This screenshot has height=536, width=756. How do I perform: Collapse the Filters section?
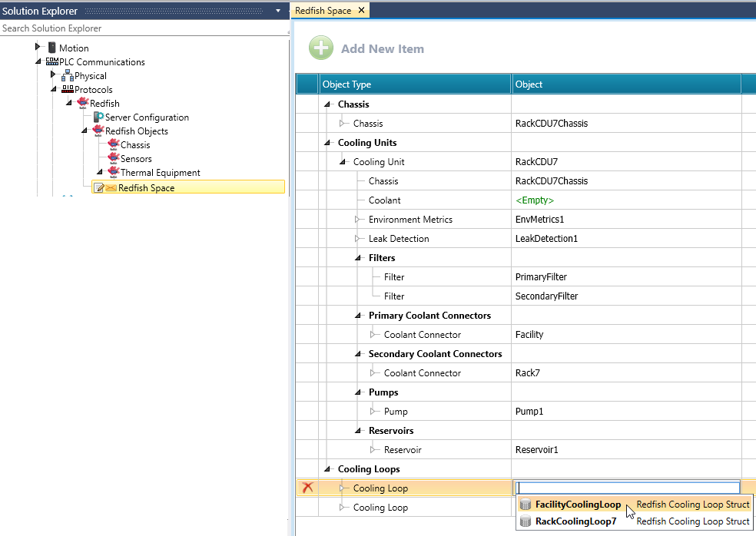(x=358, y=258)
